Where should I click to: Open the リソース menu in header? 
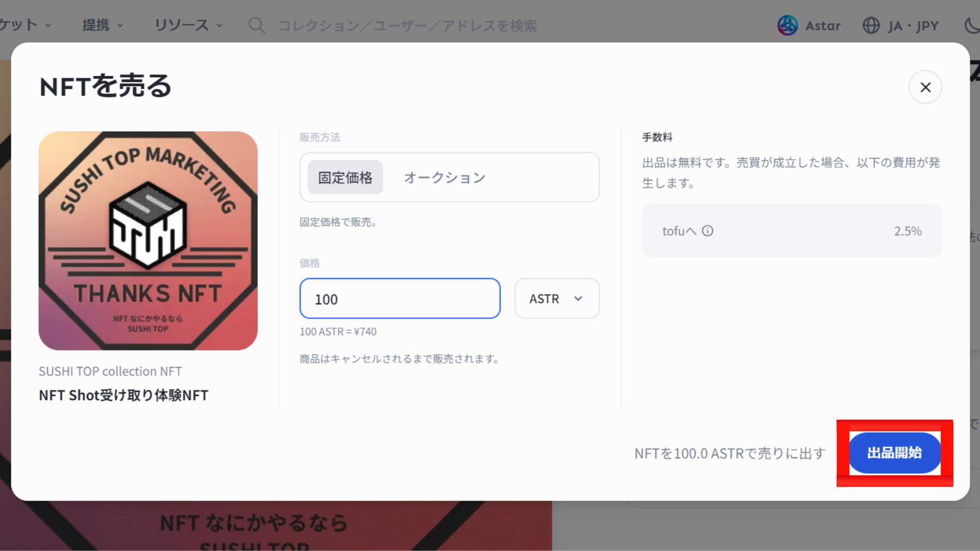[188, 25]
